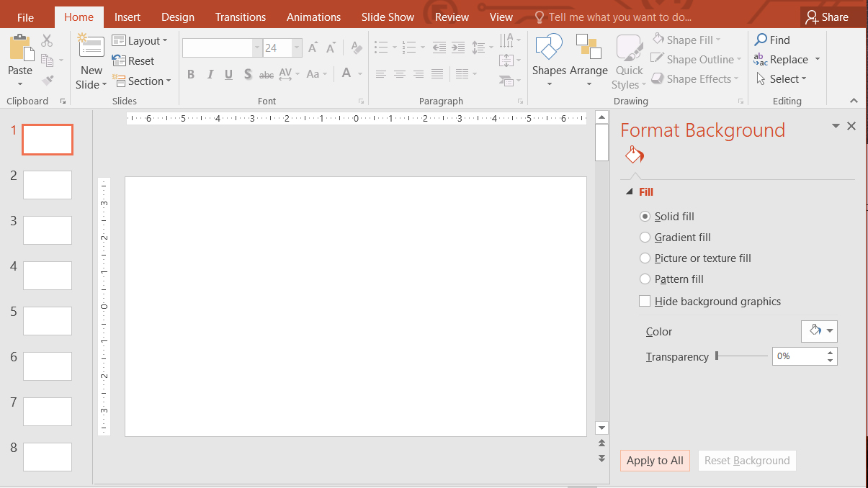Insert a New Slide with the icon
868x488 pixels.
click(91, 46)
